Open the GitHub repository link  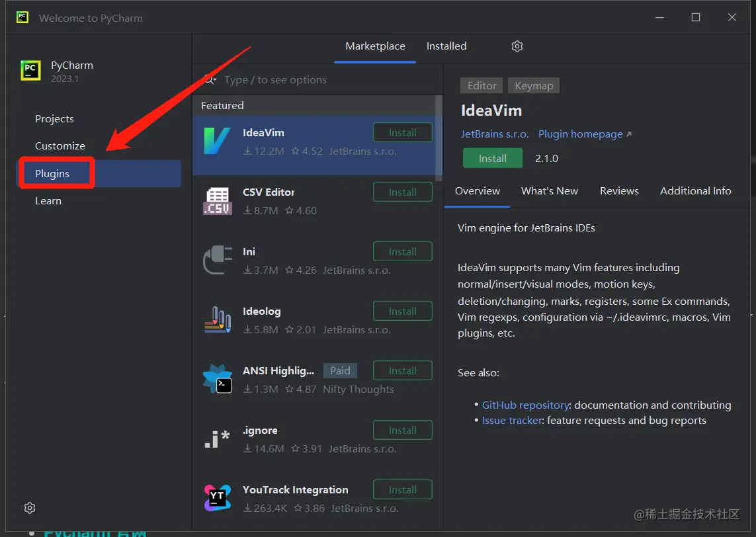click(x=526, y=405)
